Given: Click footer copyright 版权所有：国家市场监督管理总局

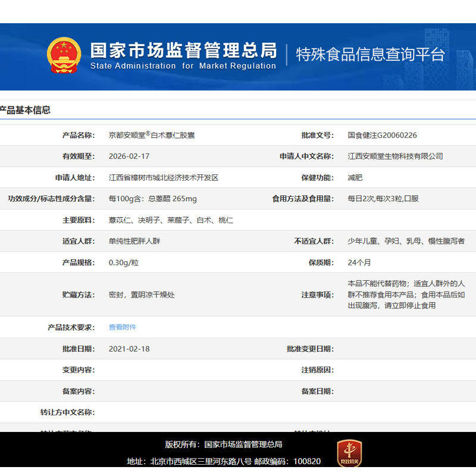Looking at the screenshot, I should coord(224,444).
